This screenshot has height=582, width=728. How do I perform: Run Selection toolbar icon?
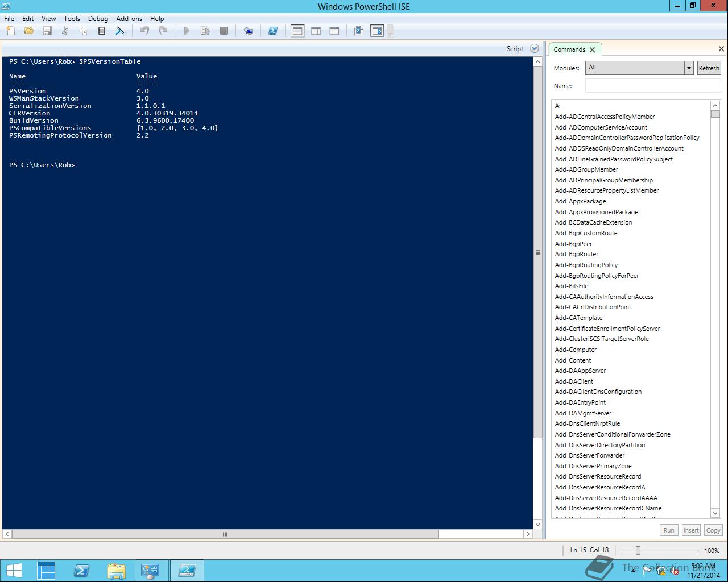click(x=205, y=31)
